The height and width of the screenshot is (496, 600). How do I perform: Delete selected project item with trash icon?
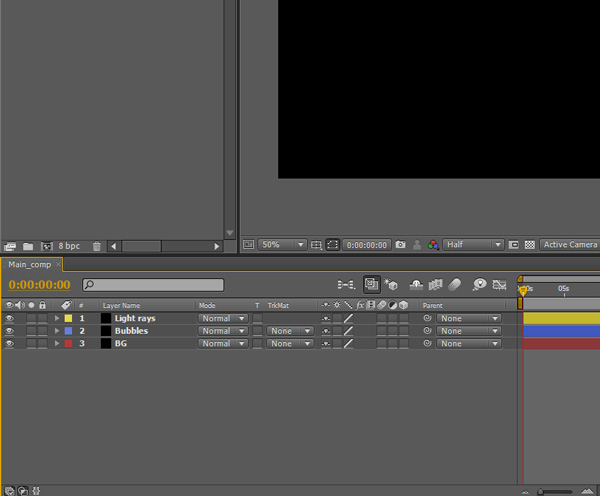pyautogui.click(x=97, y=246)
